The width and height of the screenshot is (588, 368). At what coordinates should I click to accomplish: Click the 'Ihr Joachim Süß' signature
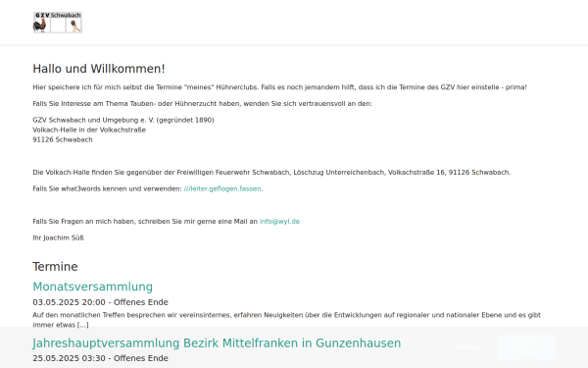point(58,238)
